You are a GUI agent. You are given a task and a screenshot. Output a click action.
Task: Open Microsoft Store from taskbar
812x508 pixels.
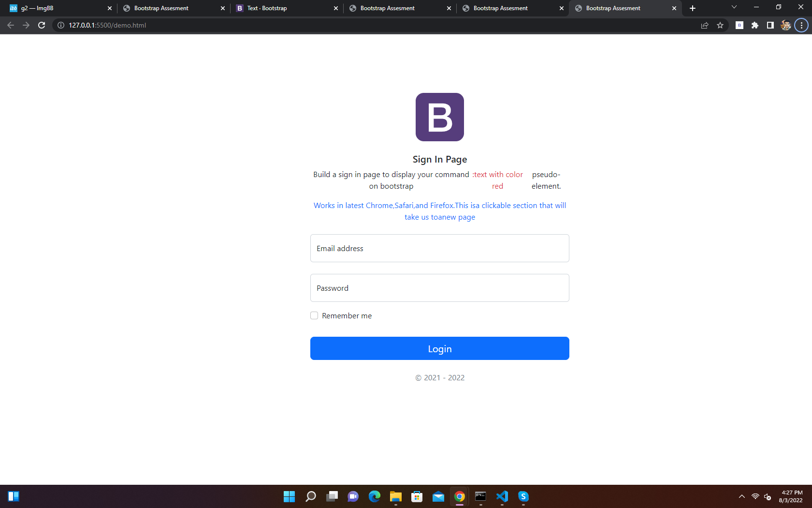point(417,496)
